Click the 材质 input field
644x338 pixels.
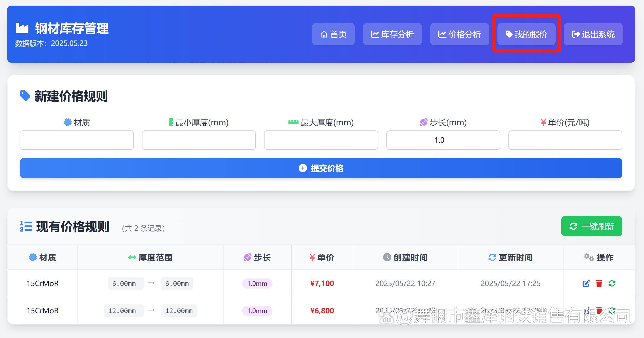(77, 140)
